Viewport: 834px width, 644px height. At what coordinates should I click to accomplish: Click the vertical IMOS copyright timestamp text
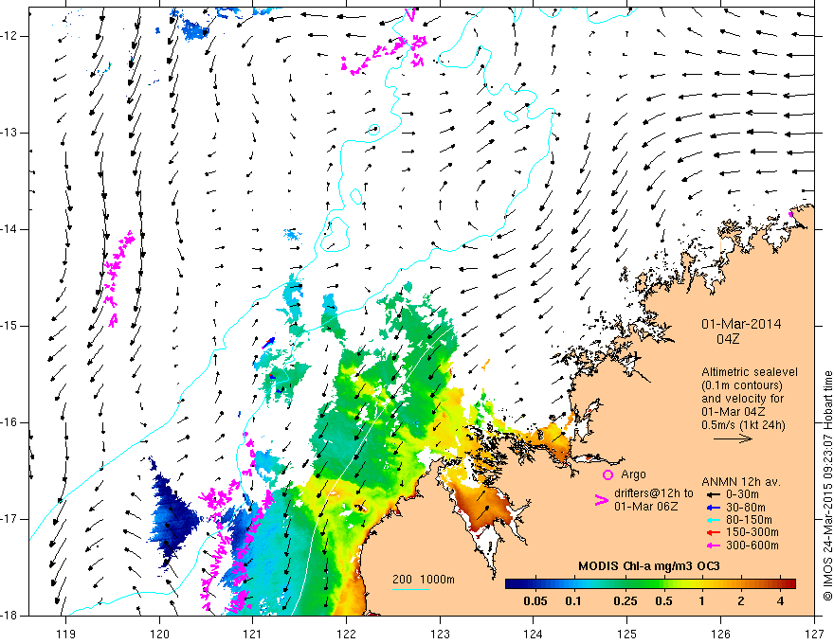827,486
